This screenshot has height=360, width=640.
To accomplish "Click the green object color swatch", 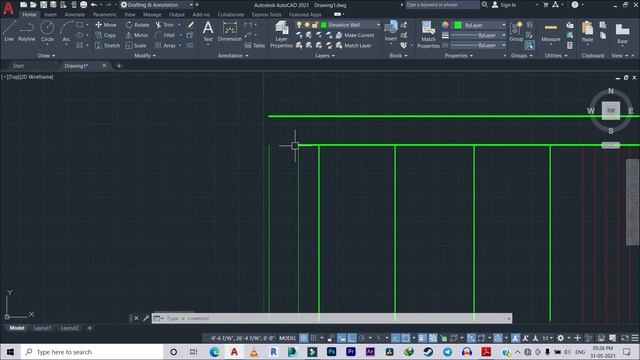I will coord(458,25).
